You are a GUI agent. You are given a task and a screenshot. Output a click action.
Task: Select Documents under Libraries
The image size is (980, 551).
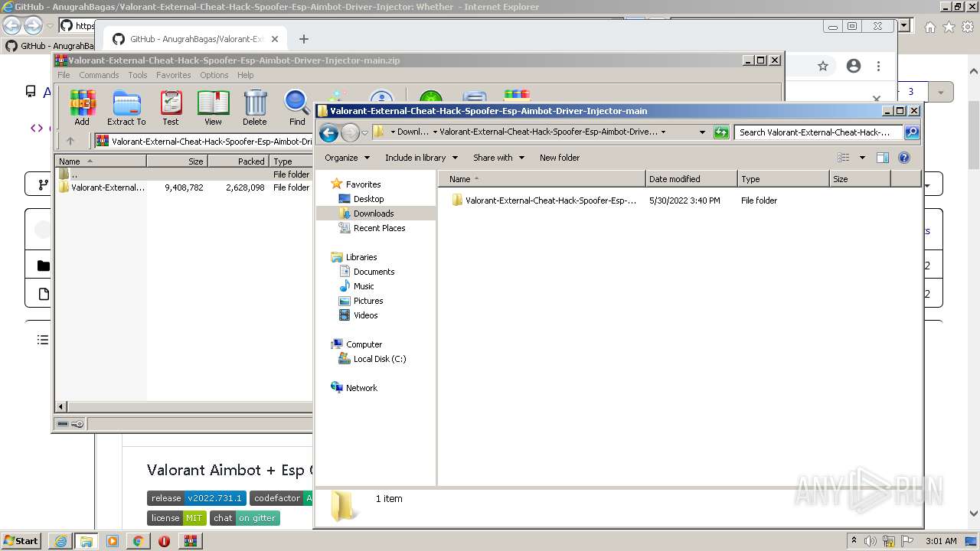[374, 272]
